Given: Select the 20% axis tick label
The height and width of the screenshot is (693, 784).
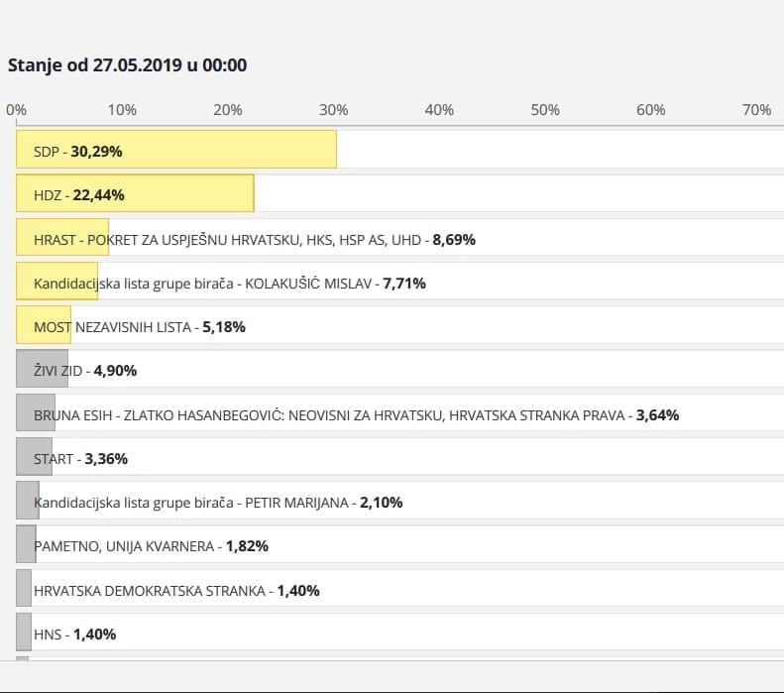Looking at the screenshot, I should (227, 110).
